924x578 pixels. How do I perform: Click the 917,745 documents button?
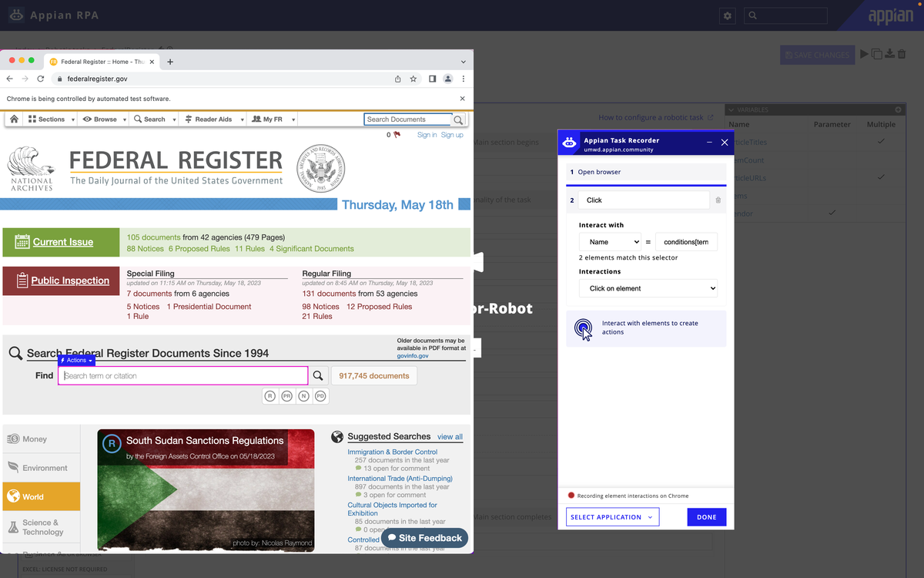click(x=374, y=375)
